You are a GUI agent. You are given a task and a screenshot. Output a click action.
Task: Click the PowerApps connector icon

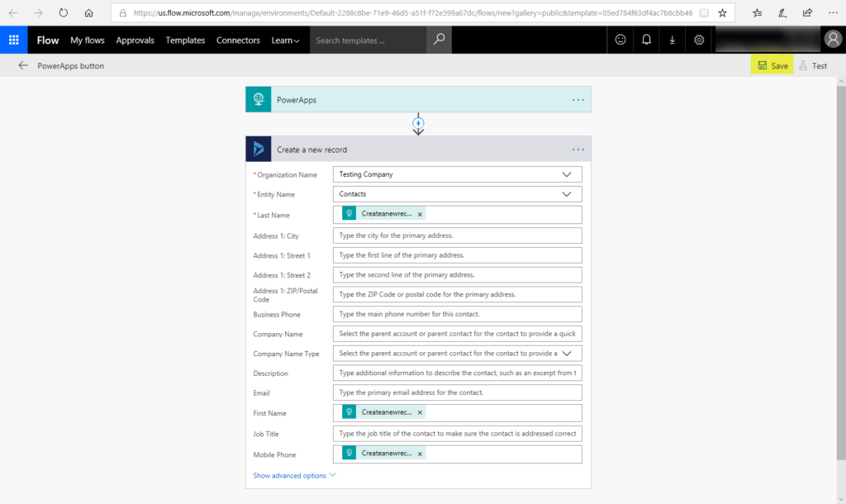pos(259,98)
